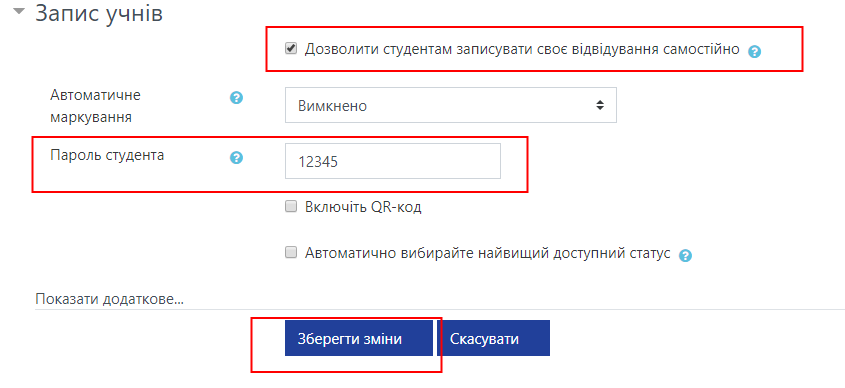This screenshot has height=388, width=845.
Task: Untick the Дозволити студентам записувати checkbox
Action: click(x=291, y=48)
